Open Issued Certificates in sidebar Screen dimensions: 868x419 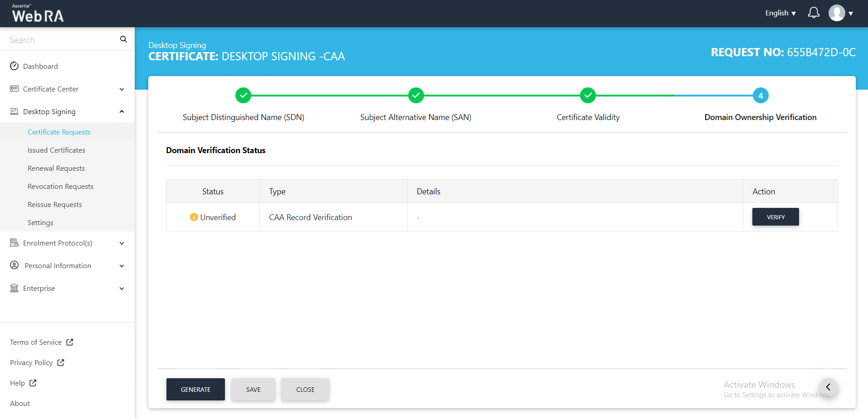[56, 150]
